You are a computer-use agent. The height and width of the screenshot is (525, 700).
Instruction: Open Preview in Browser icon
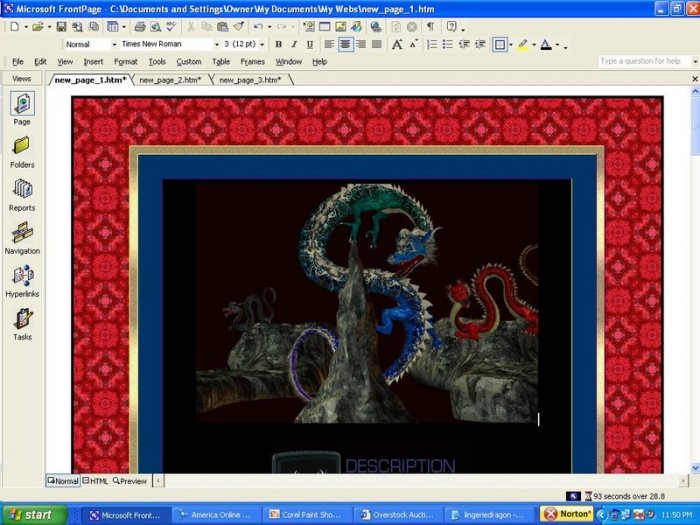coord(155,27)
